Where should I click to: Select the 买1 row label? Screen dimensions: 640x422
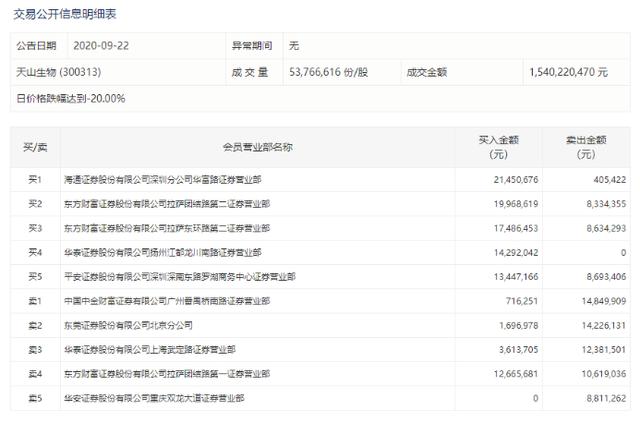(35, 180)
